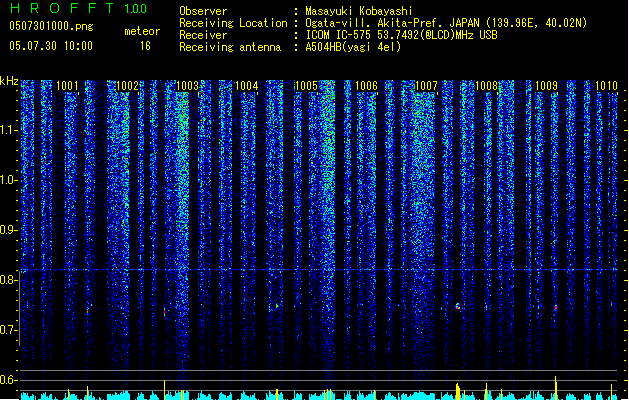Screen dimensions: 629x400
Task: Click the kHz axis unit label
Action: coord(9,81)
